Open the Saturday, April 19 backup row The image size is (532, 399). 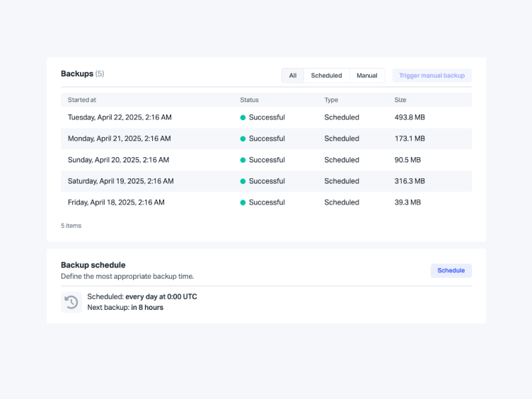coord(120,181)
